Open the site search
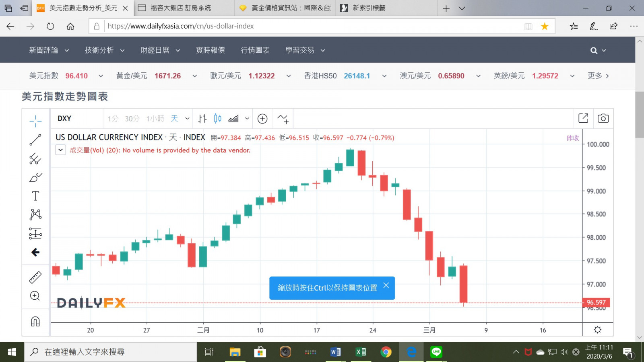644x362 pixels. tap(594, 50)
